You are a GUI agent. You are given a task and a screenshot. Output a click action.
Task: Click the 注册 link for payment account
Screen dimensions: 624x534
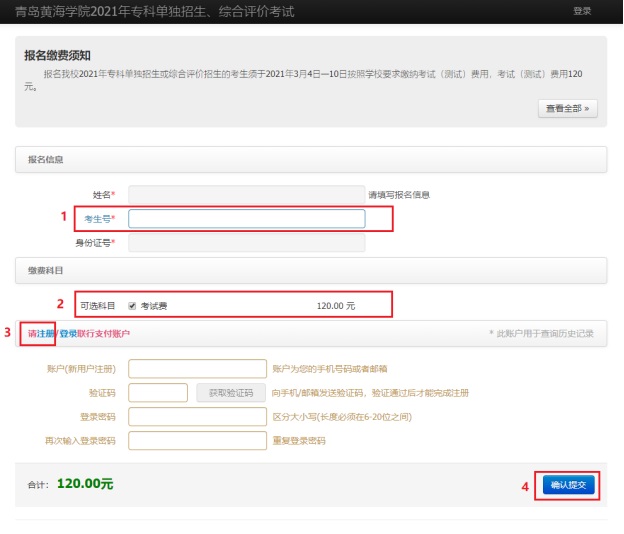click(45, 333)
